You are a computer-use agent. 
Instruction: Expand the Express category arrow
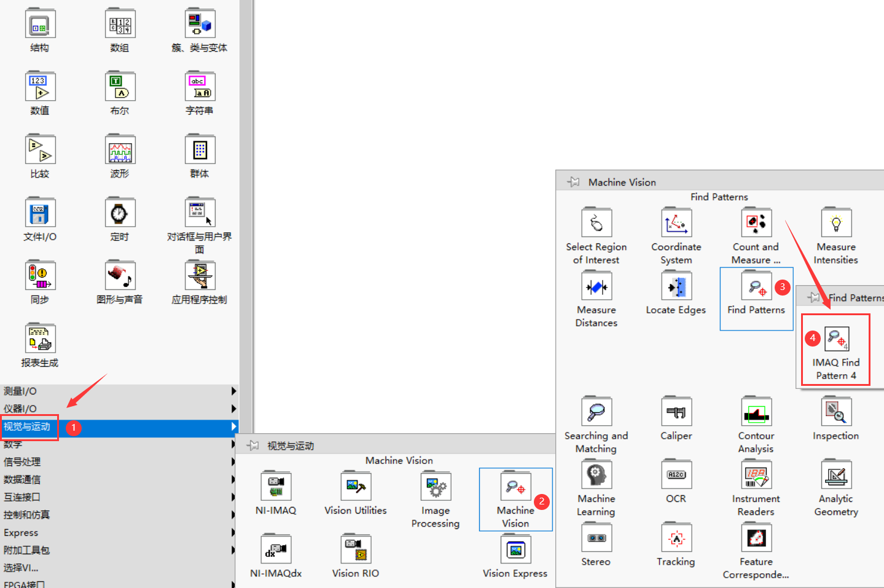[233, 532]
